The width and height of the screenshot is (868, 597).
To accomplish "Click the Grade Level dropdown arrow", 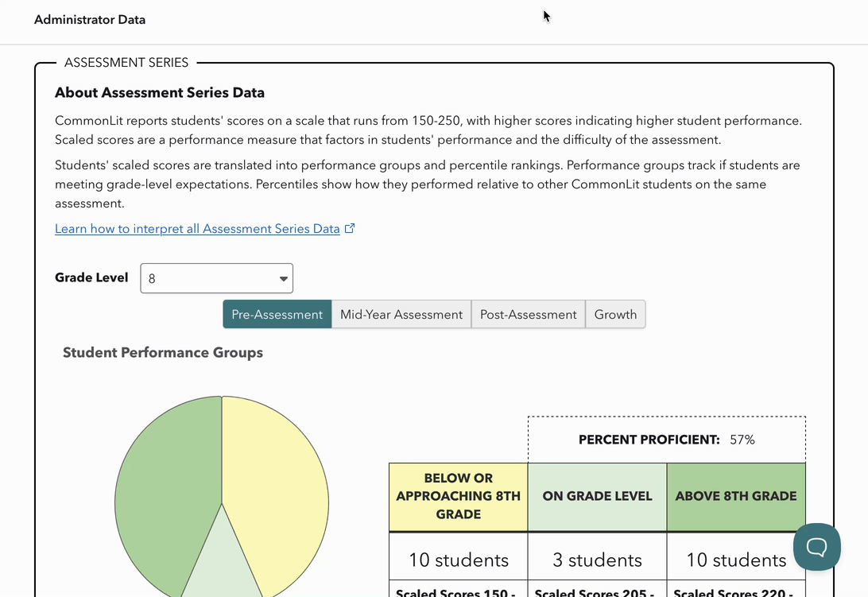I will tap(283, 279).
